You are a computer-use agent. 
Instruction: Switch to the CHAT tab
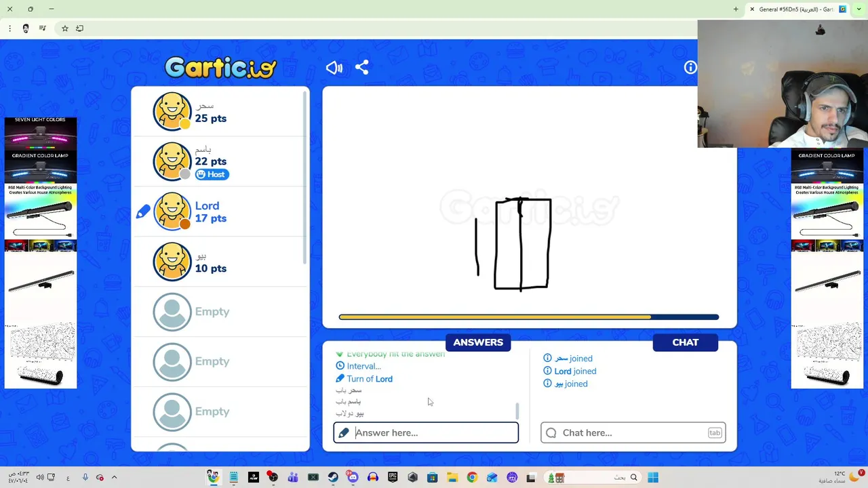pos(685,342)
